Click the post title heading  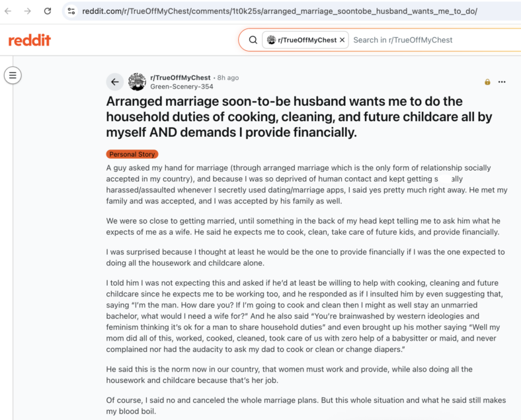299,116
